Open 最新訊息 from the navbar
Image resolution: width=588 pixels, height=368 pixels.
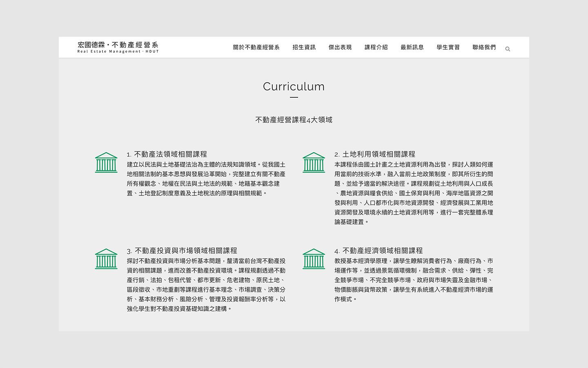tap(412, 47)
